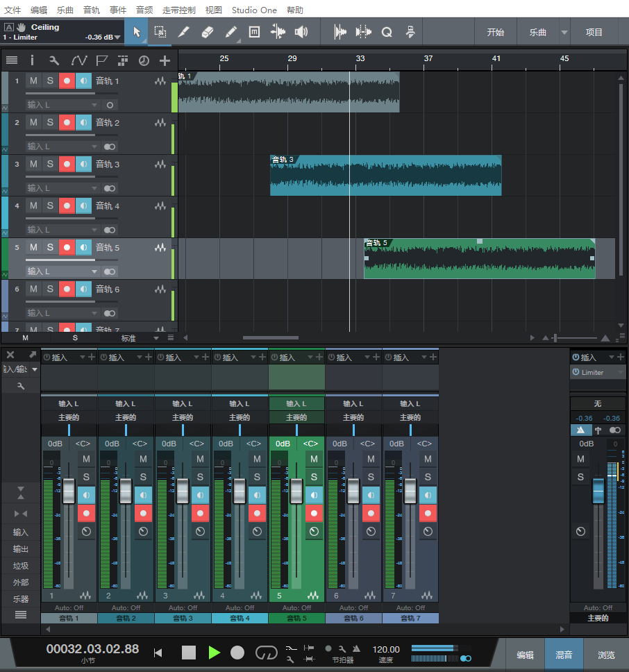Toggle stereo mode on 音轨 2 input

tap(110, 146)
